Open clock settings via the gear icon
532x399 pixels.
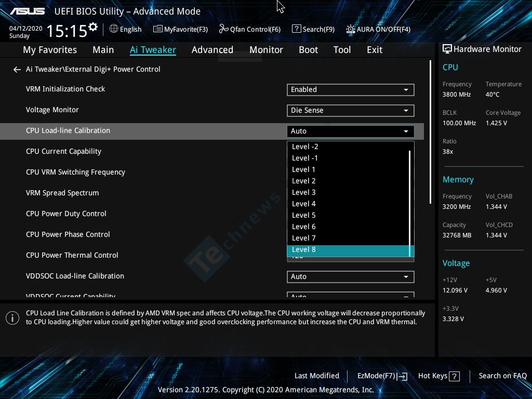click(x=93, y=27)
